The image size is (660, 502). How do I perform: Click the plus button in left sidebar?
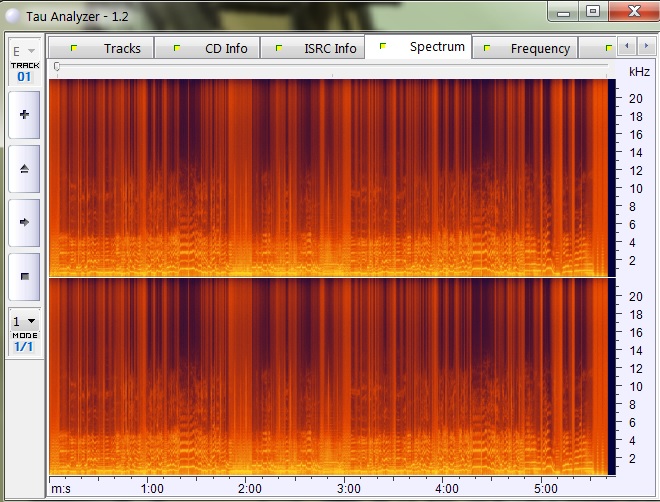coord(24,115)
